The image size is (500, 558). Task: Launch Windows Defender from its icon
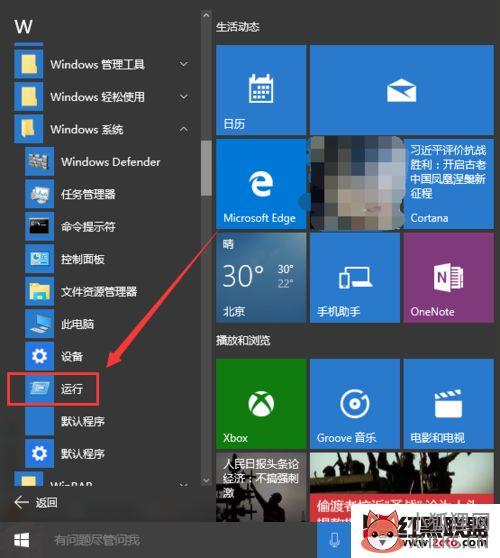click(40, 162)
